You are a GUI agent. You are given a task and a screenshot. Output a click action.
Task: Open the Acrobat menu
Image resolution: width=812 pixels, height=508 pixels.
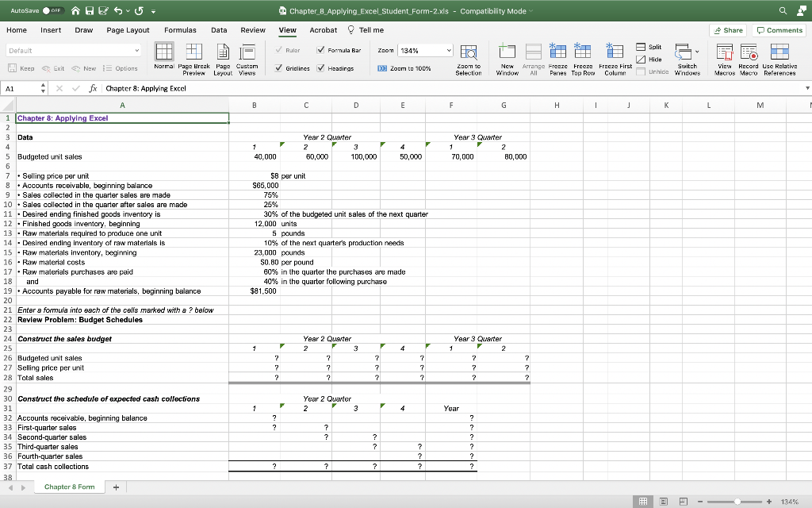click(x=323, y=29)
